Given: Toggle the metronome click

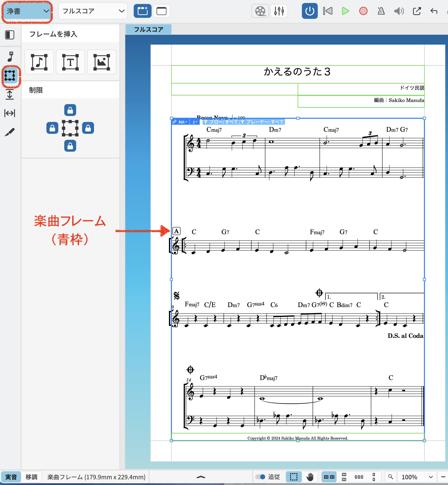Looking at the screenshot, I should 381,11.
